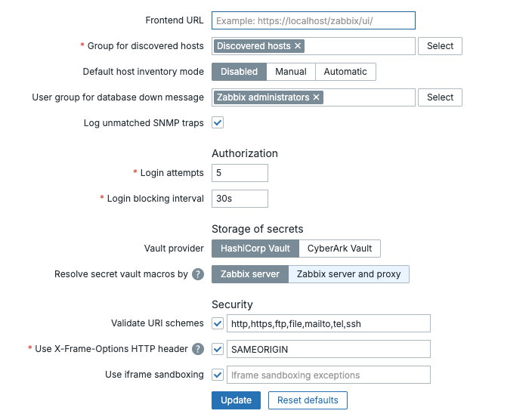This screenshot has width=532, height=420.
Task: Uncheck Validate URI schemes checkbox
Action: click(218, 323)
